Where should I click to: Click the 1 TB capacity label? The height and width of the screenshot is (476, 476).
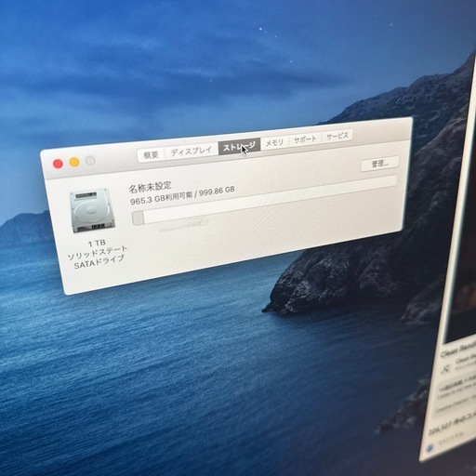pos(97,244)
